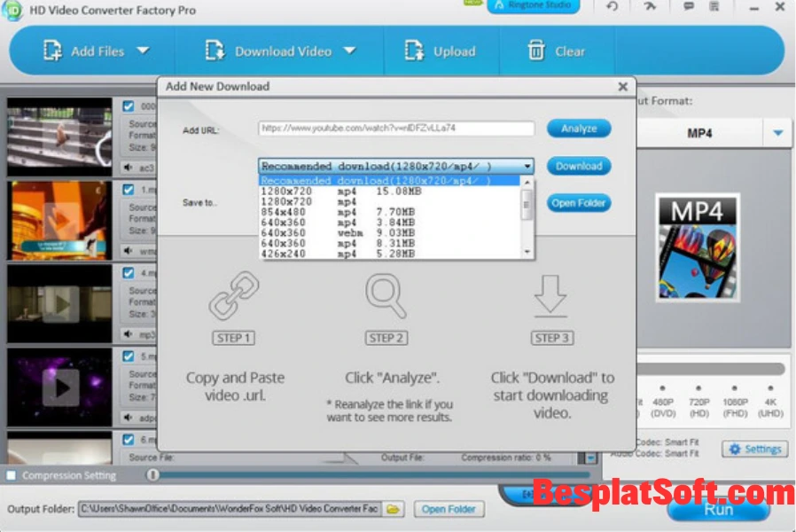Screen dimensions: 796x532
Task: Click the share arrow icon in the title bar
Action: coord(650,7)
